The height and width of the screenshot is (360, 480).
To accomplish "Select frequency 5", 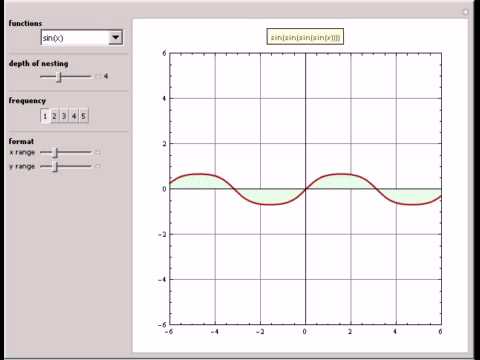I will pyautogui.click(x=83, y=116).
